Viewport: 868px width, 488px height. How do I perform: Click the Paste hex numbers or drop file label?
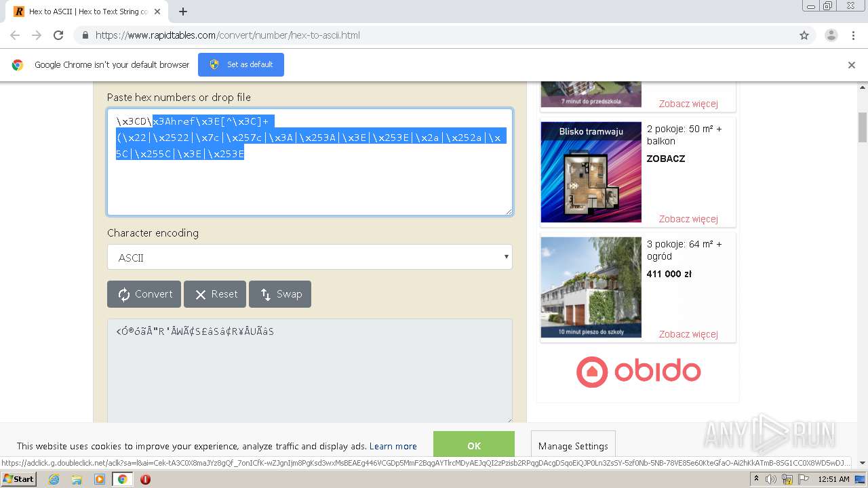tap(179, 98)
